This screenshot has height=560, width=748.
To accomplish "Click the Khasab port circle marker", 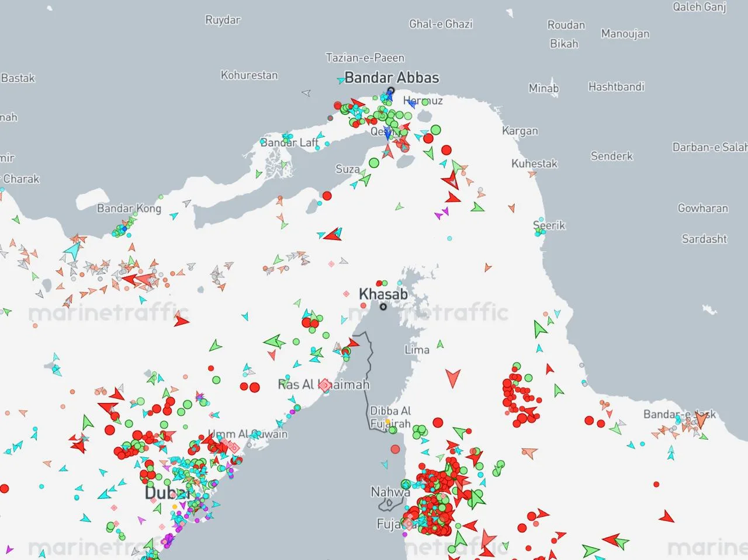I will tap(383, 307).
